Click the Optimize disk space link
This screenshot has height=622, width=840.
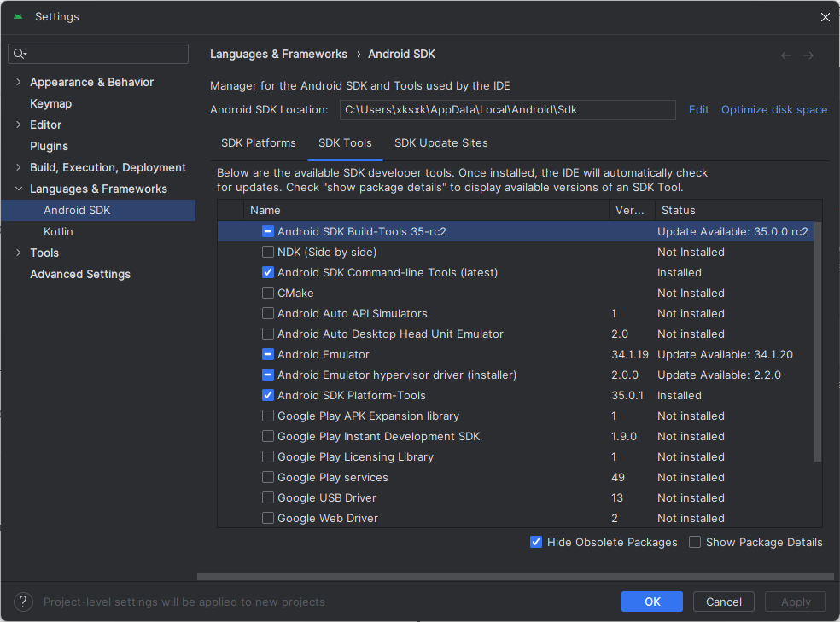774,110
